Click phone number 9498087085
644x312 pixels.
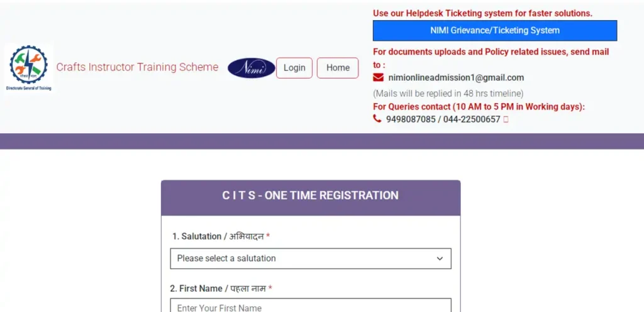pos(411,120)
